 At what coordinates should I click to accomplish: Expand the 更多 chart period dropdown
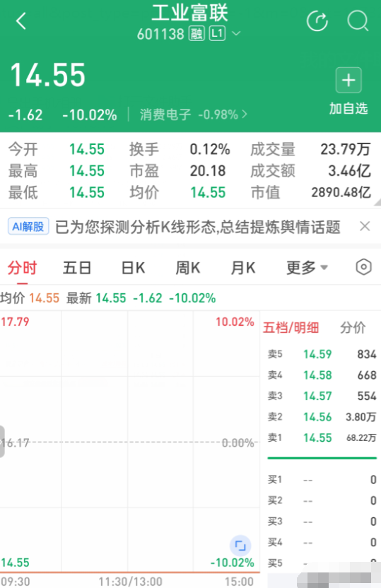coord(307,268)
